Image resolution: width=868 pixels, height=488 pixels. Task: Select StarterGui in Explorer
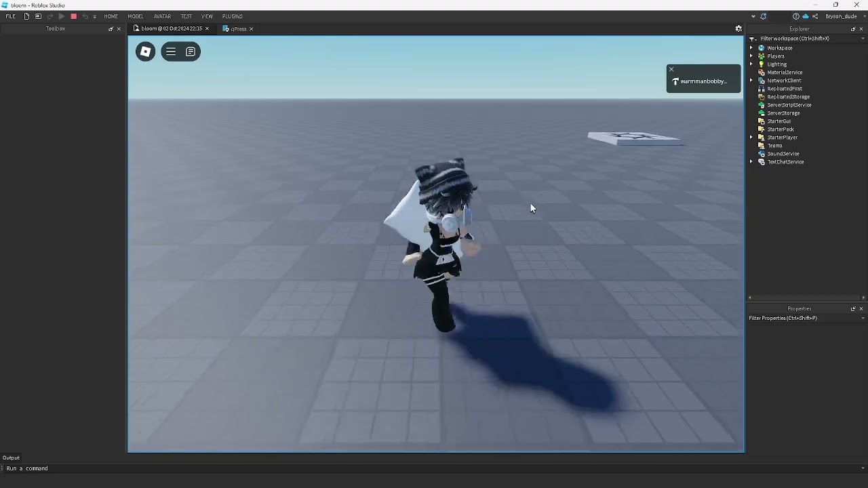point(778,121)
